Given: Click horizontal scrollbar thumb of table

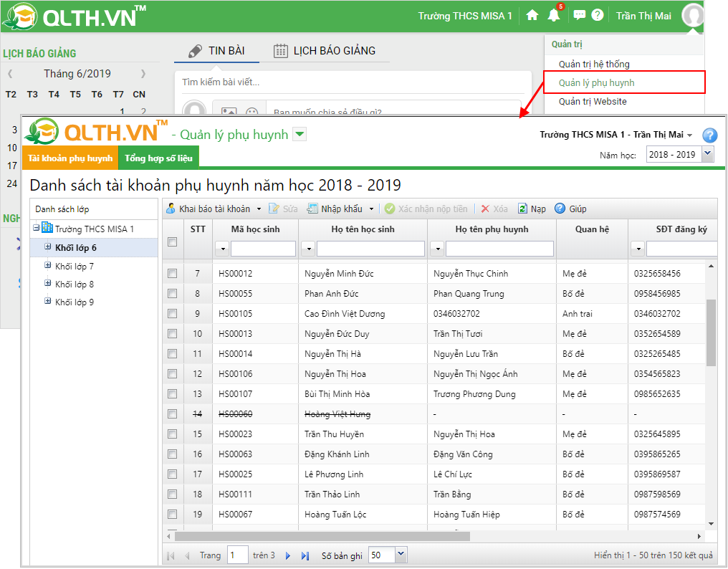Looking at the screenshot, I should 322,537.
